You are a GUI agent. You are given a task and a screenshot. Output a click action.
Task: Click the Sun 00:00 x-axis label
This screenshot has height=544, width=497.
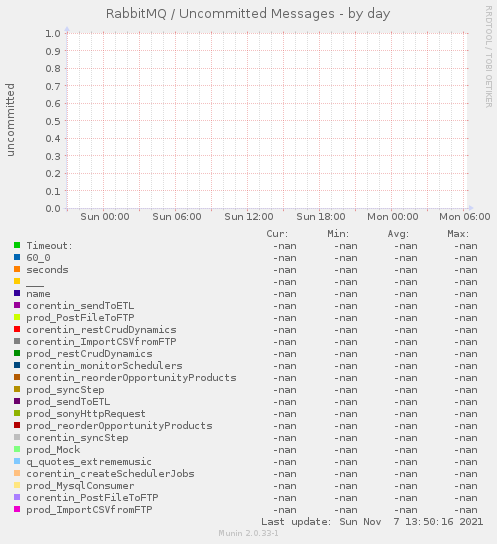click(105, 217)
